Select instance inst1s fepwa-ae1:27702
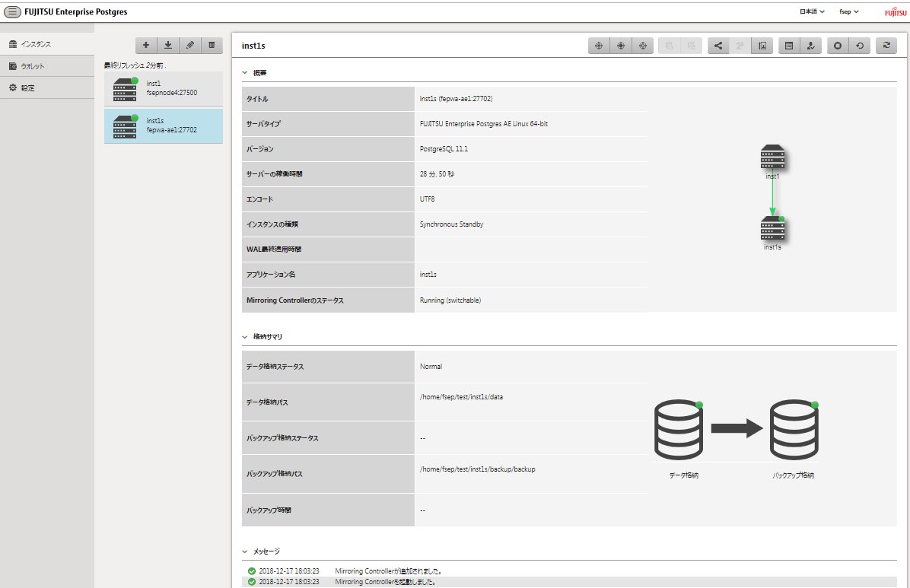This screenshot has width=910, height=588. (x=164, y=126)
